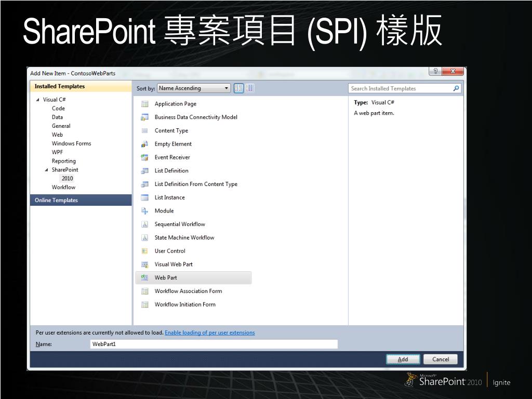The width and height of the screenshot is (532, 399).
Task: Click the Business Data Connectivity Model icon
Action: coord(145,117)
